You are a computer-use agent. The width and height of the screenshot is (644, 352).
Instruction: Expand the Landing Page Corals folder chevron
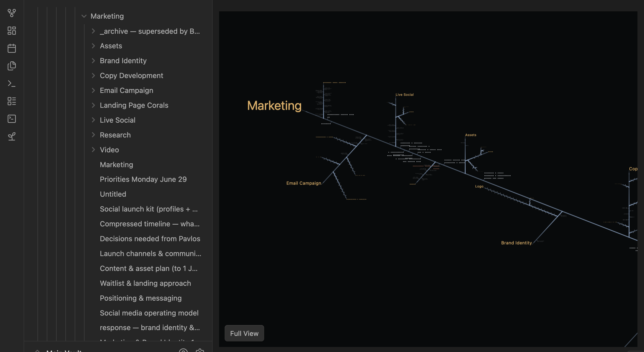pos(93,105)
